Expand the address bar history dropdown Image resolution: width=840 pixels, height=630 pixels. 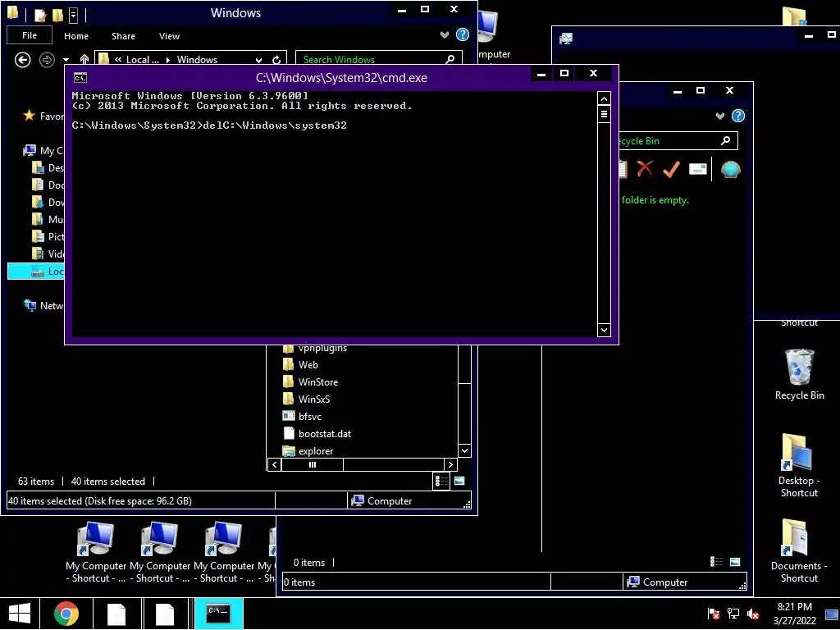click(258, 60)
